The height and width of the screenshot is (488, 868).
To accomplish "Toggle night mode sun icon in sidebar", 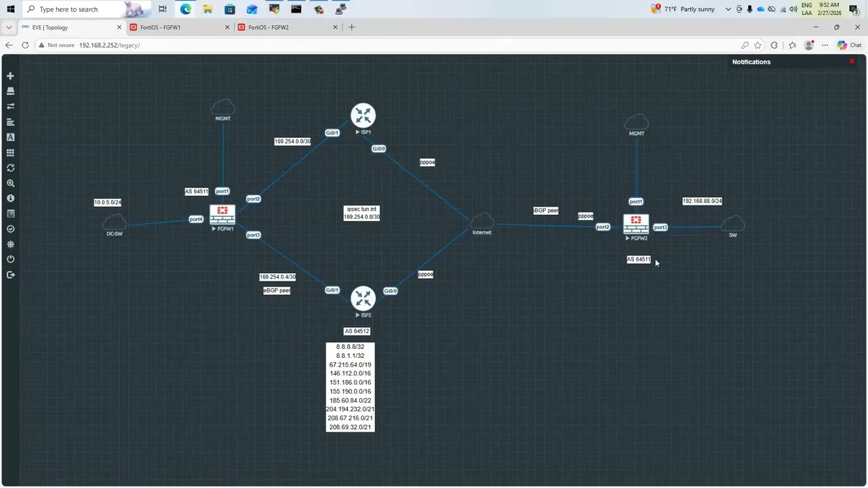I will click(10, 244).
